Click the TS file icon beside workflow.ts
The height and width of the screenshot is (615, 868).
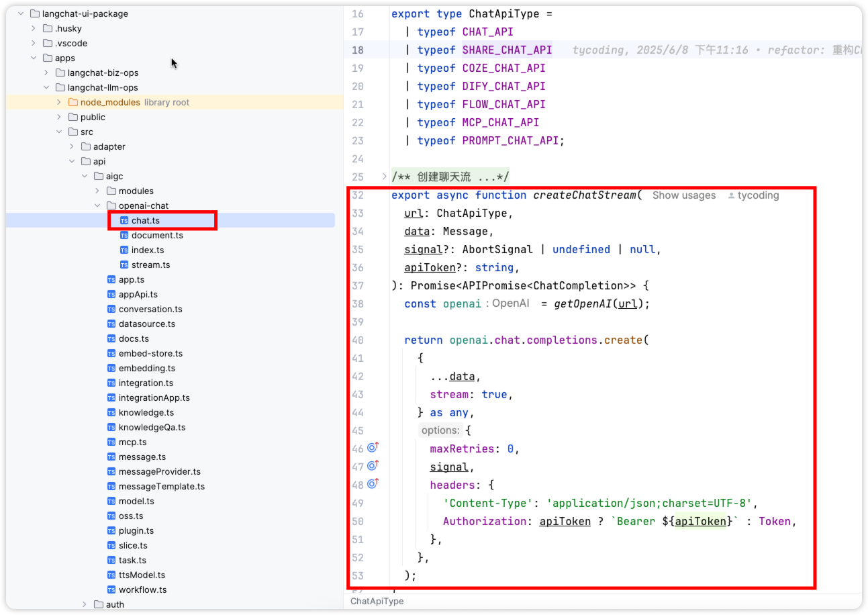[111, 589]
